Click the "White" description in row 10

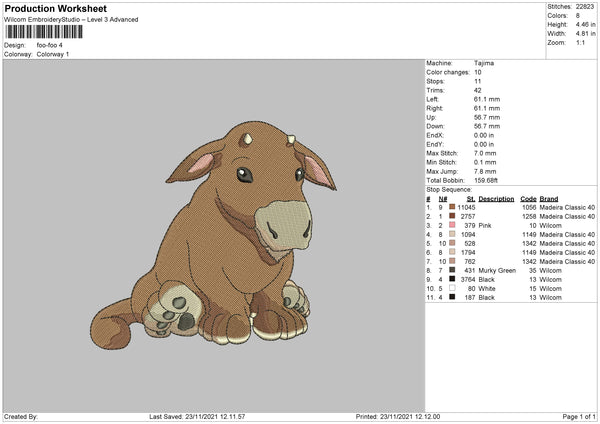(x=487, y=289)
